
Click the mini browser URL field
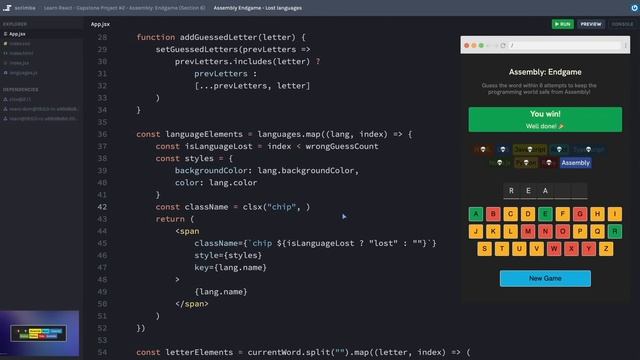(565, 45)
